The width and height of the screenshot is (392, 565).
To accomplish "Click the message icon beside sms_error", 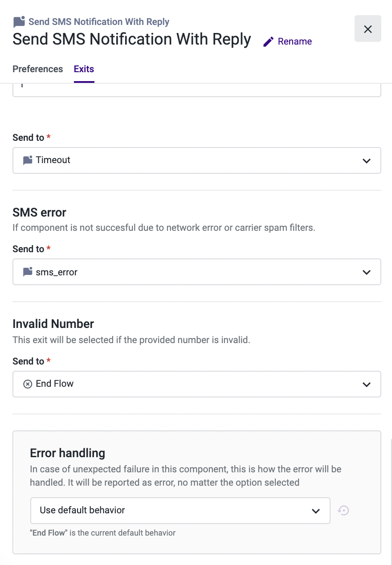I will 28,272.
